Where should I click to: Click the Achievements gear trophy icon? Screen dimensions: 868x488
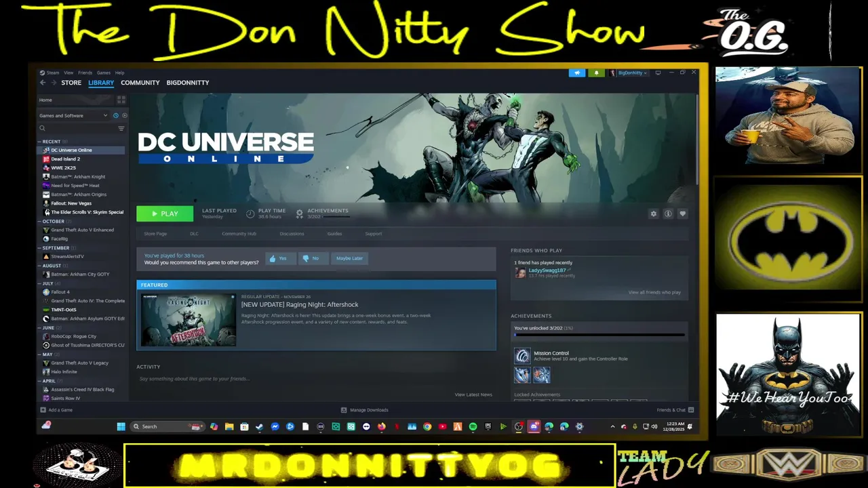pos(299,213)
